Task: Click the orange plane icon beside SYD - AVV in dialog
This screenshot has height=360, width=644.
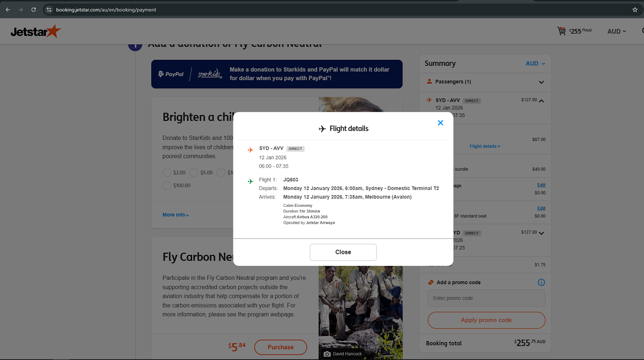Action: [250, 150]
